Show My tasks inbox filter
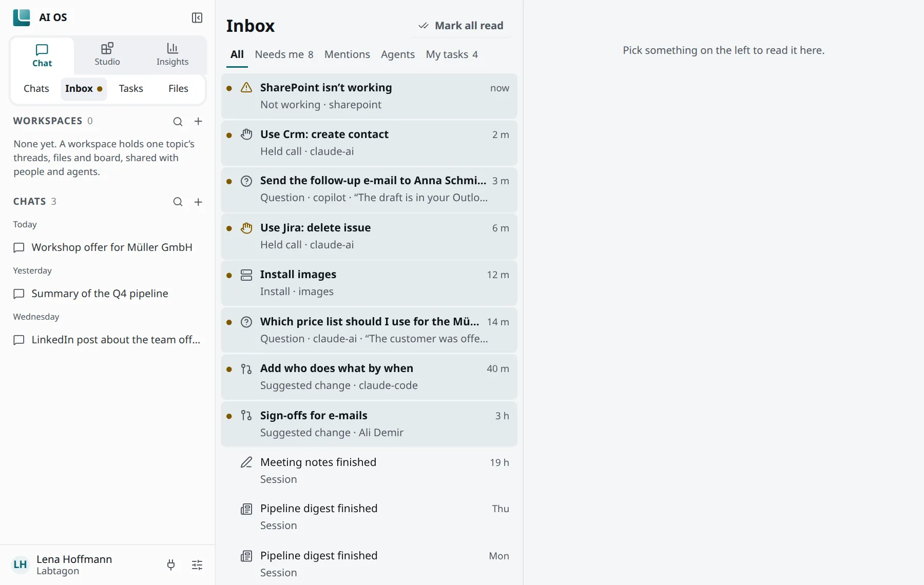This screenshot has height=585, width=924. 452,54
